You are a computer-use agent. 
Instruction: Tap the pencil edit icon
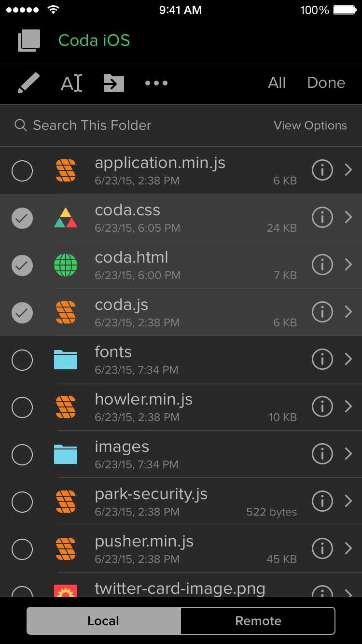click(x=28, y=83)
